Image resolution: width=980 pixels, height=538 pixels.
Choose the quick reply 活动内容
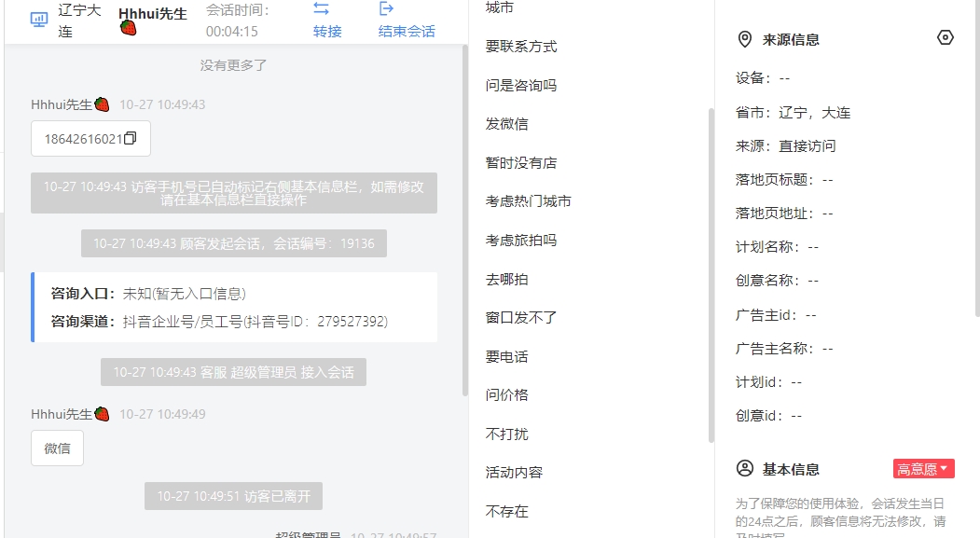pos(514,473)
